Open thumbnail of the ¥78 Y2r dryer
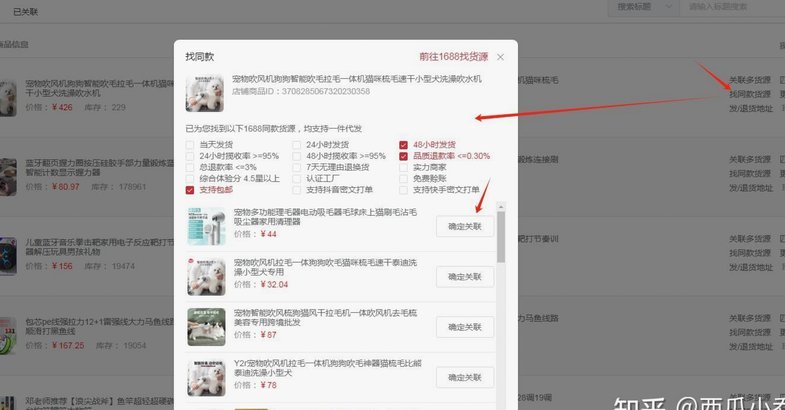Viewport: 785px width, 410px height. click(x=206, y=377)
